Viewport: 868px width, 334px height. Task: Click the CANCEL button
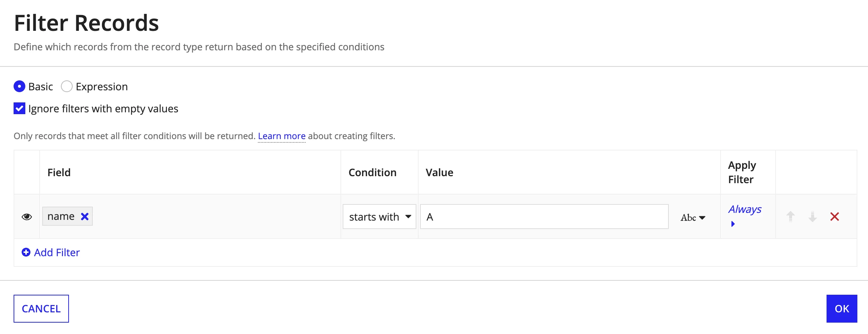tap(41, 309)
